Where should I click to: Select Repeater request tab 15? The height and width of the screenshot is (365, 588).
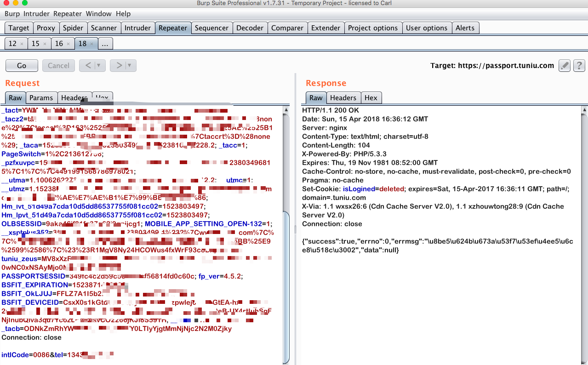(36, 44)
